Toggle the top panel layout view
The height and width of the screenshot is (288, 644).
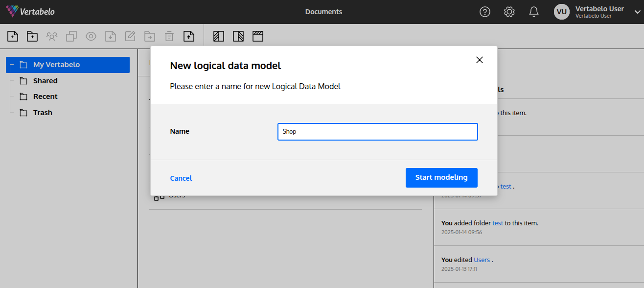click(258, 36)
